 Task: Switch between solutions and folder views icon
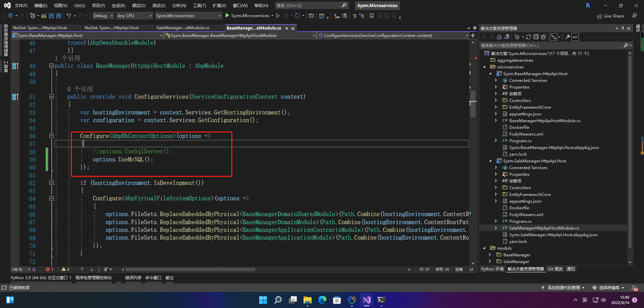pyautogui.click(x=507, y=37)
